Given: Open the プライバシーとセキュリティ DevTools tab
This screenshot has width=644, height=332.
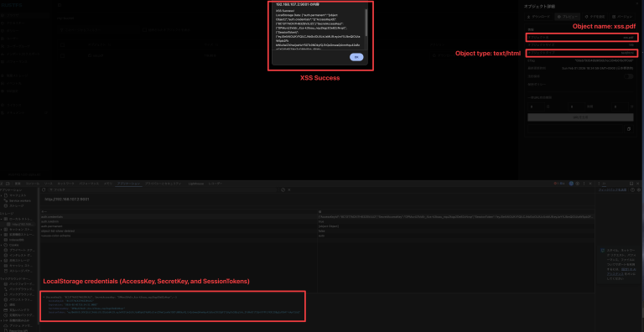Looking at the screenshot, I should click(163, 184).
